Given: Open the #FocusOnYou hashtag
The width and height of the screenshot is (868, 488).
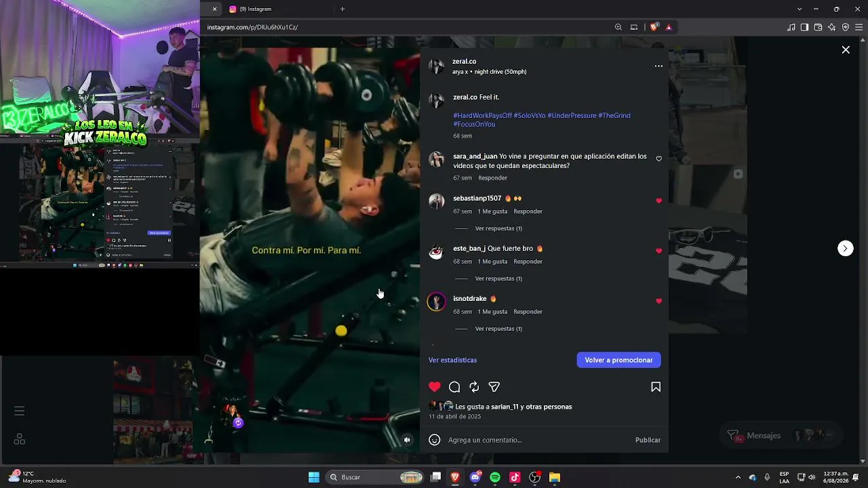Looking at the screenshot, I should coord(474,124).
